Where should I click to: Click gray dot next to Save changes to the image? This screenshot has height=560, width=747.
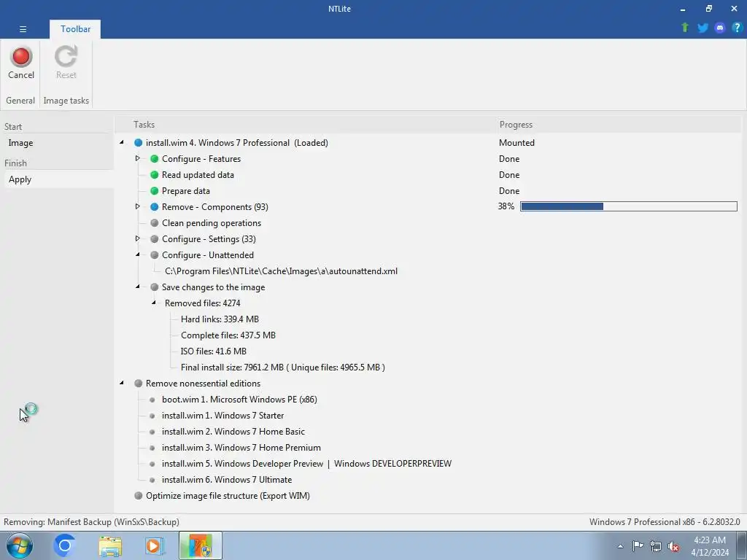click(x=155, y=287)
